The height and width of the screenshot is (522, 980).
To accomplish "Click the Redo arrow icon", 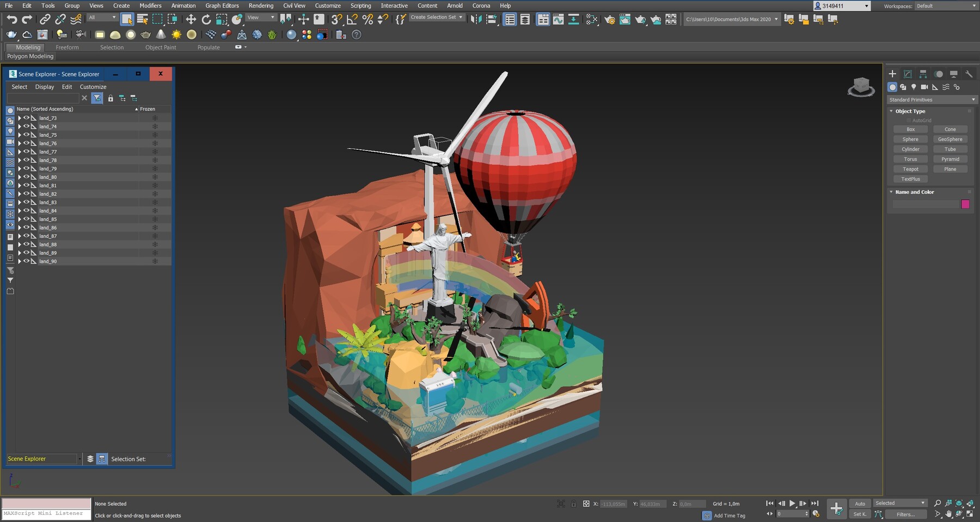I will click(27, 20).
